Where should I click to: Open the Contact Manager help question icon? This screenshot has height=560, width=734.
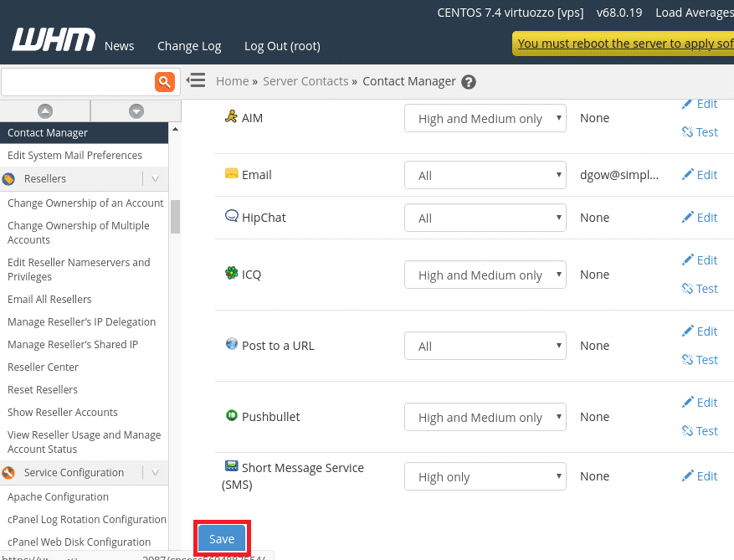coord(469,82)
